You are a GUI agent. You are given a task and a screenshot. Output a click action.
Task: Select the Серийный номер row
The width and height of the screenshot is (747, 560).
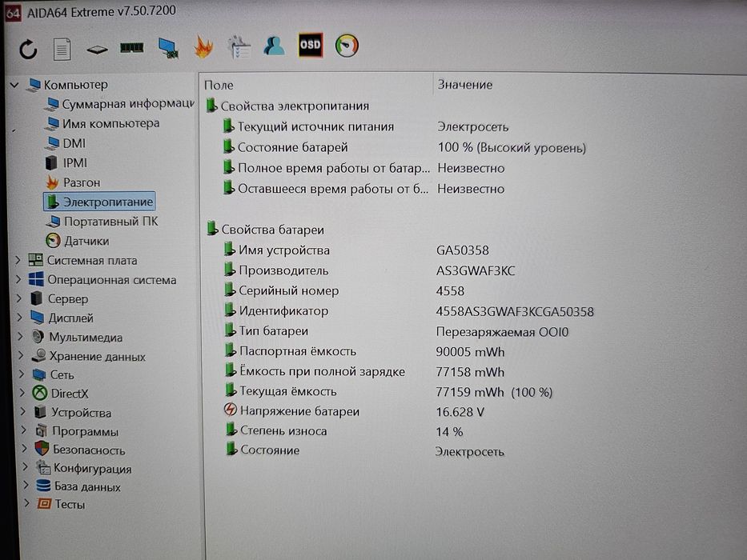343,290
